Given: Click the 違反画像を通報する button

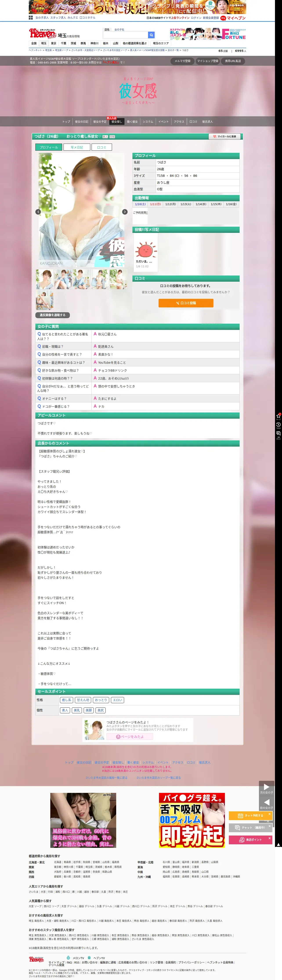Looking at the screenshot, I should (x=52, y=315).
